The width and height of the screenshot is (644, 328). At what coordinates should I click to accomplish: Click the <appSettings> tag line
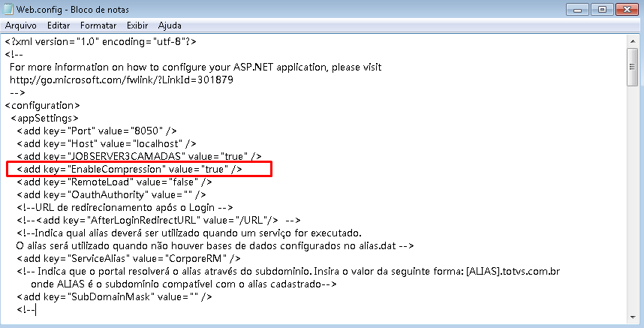coord(45,119)
